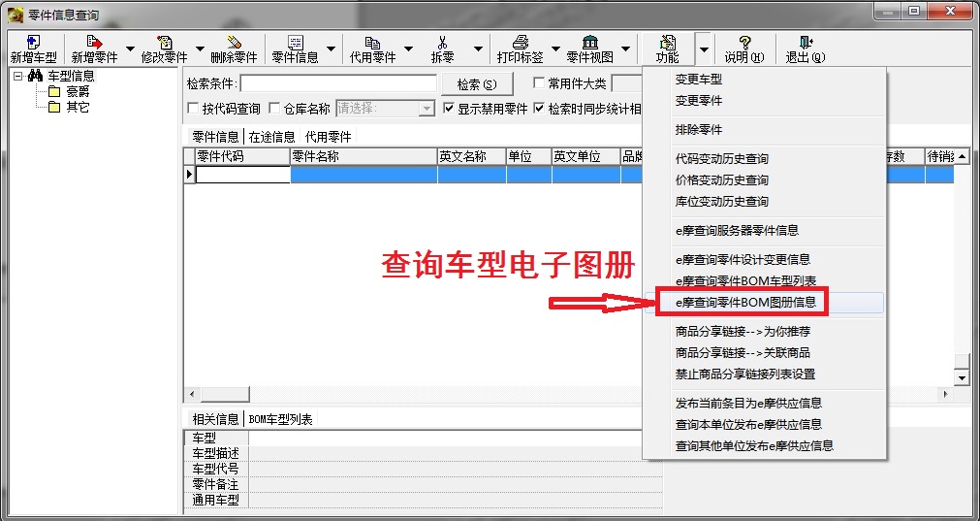Expand the 新增零件 dropdown arrow
The height and width of the screenshot is (521, 980).
130,49
